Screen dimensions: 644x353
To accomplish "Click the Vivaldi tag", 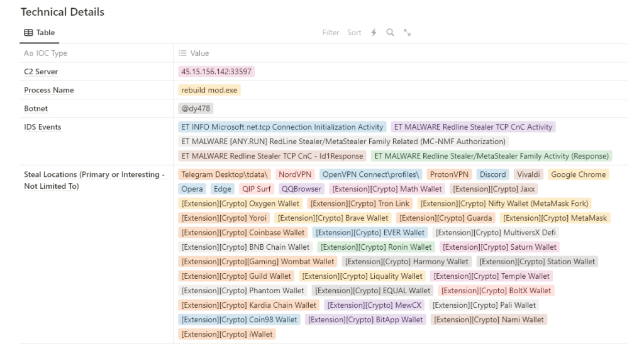I will click(528, 174).
